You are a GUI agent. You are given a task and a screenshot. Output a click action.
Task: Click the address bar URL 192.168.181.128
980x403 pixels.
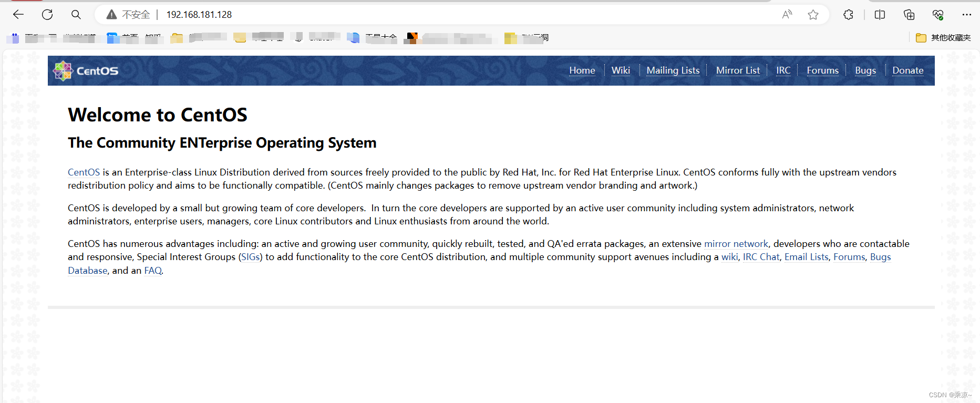pos(199,15)
